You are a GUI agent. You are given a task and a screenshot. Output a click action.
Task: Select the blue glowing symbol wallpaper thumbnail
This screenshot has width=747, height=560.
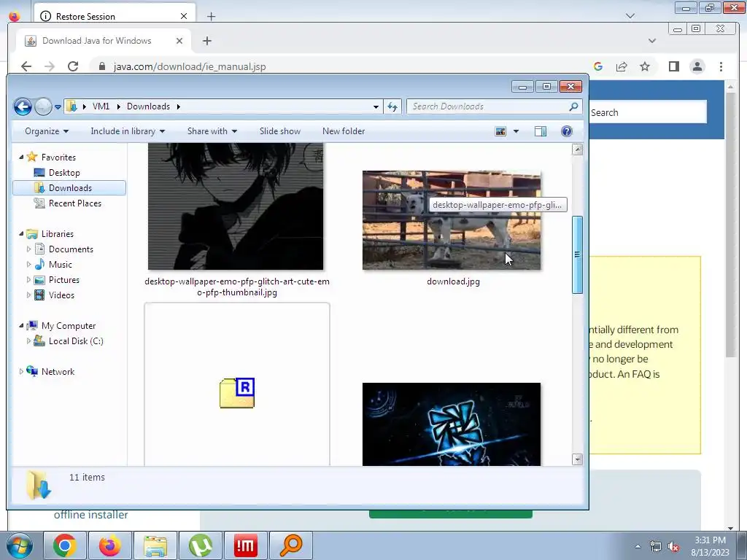tap(451, 424)
